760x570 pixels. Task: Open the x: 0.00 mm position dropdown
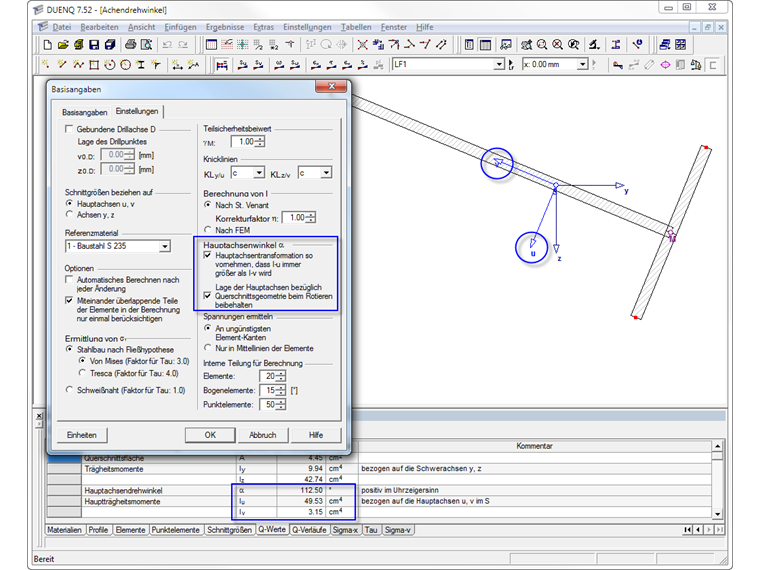click(x=583, y=64)
